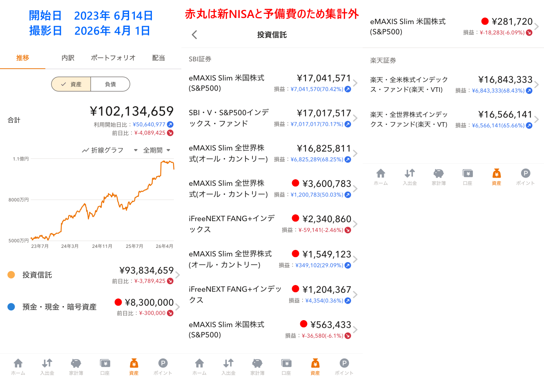Go back using the arrow beside 投資信託
544x392 pixels.
194,35
